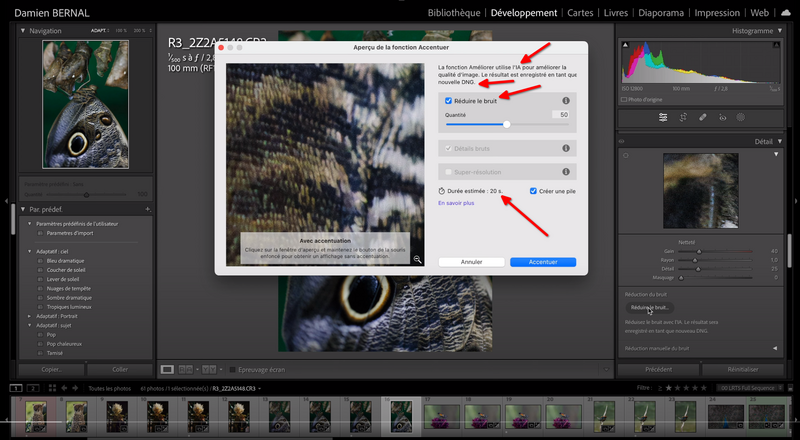Open the Bibliothèque module
This screenshot has width=800, height=440.
(x=454, y=13)
